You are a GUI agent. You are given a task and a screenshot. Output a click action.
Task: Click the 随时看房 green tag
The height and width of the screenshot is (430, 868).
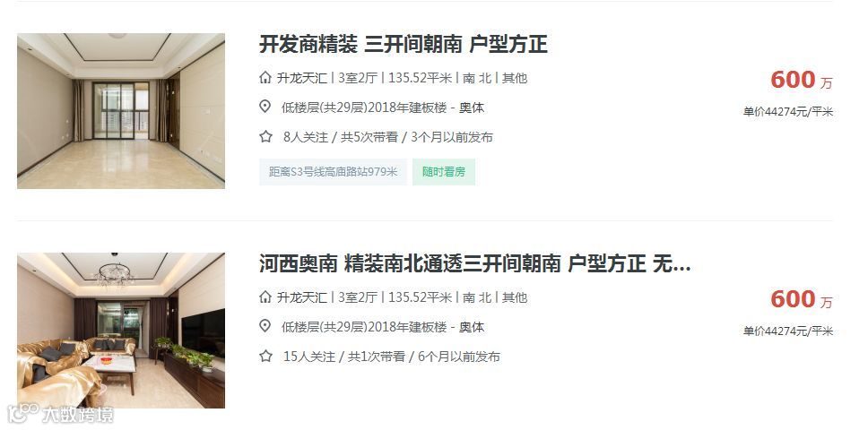(444, 172)
